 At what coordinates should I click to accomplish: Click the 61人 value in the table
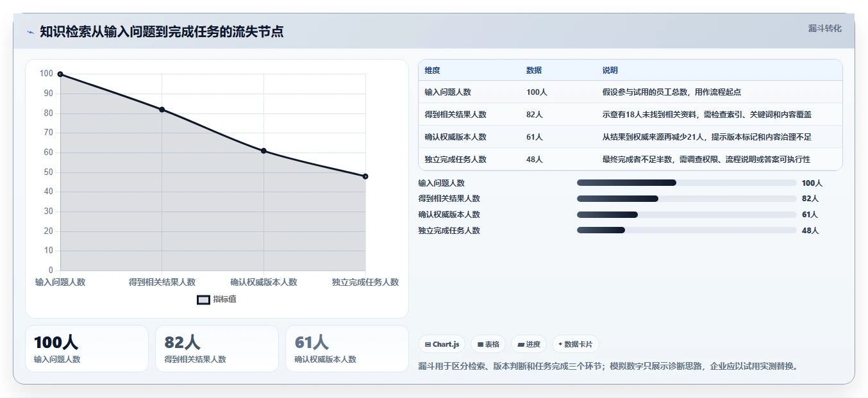coord(535,137)
